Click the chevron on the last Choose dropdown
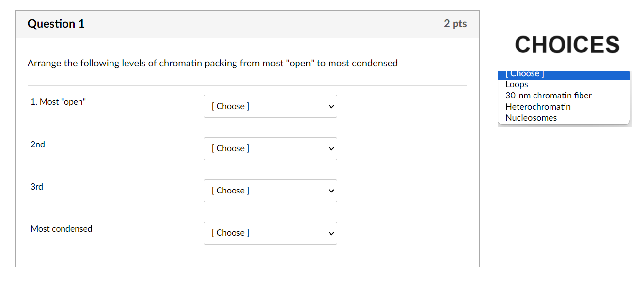 (330, 233)
